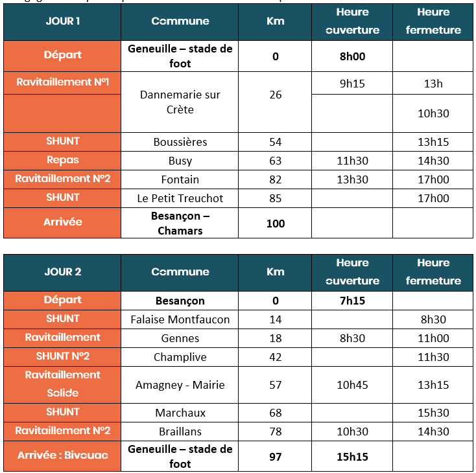476x473 pixels.
Task: Click Besançon – Chamars arrival cell
Action: tap(180, 223)
